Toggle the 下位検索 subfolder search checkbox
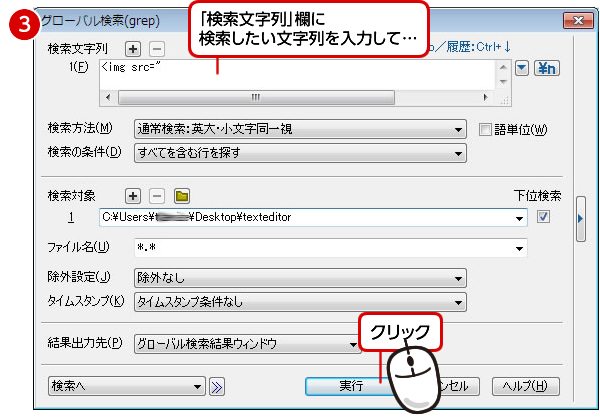 click(x=543, y=217)
